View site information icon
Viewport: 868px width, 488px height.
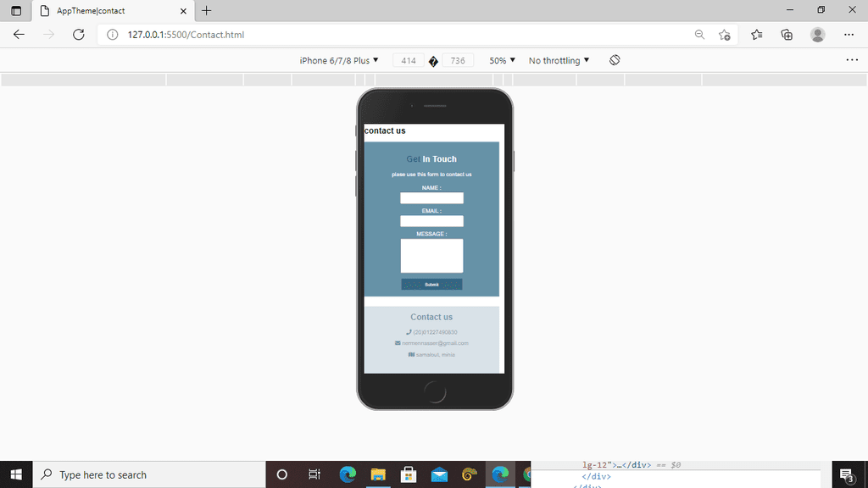point(113,34)
